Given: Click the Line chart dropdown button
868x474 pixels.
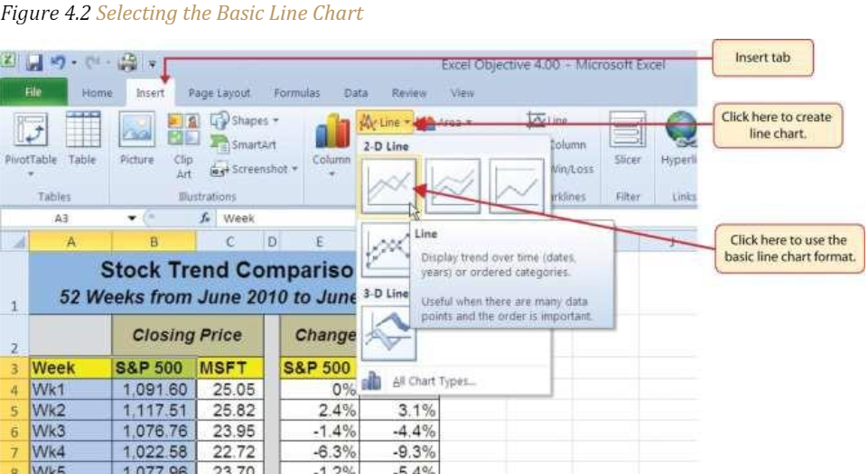Looking at the screenshot, I should 386,122.
